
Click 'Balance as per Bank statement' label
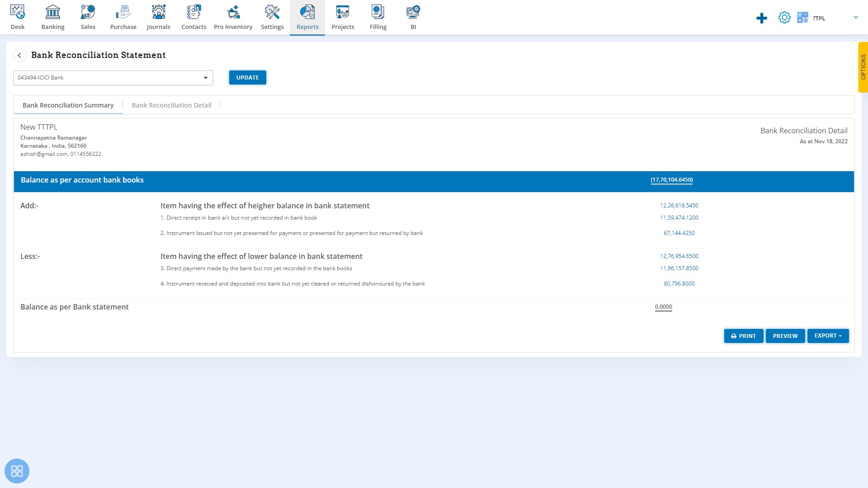click(x=75, y=307)
